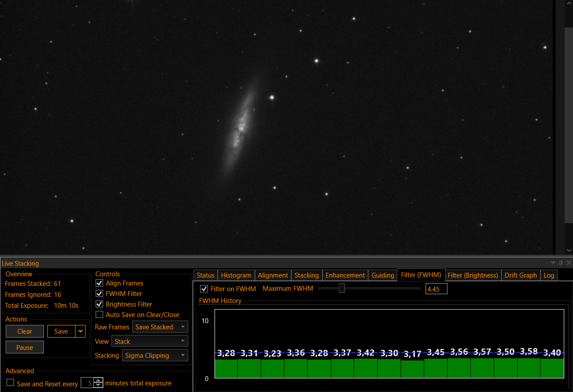Close the Live Stacking panel
The width and height of the screenshot is (573, 392).
[x=569, y=263]
